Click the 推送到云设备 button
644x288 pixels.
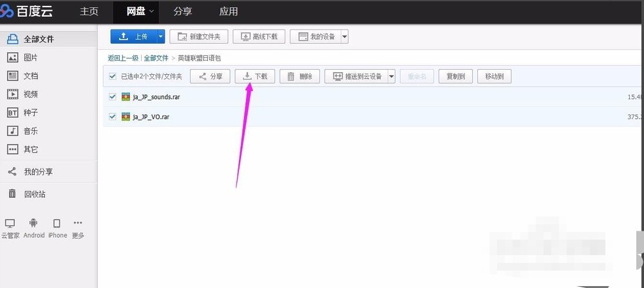[x=356, y=77]
